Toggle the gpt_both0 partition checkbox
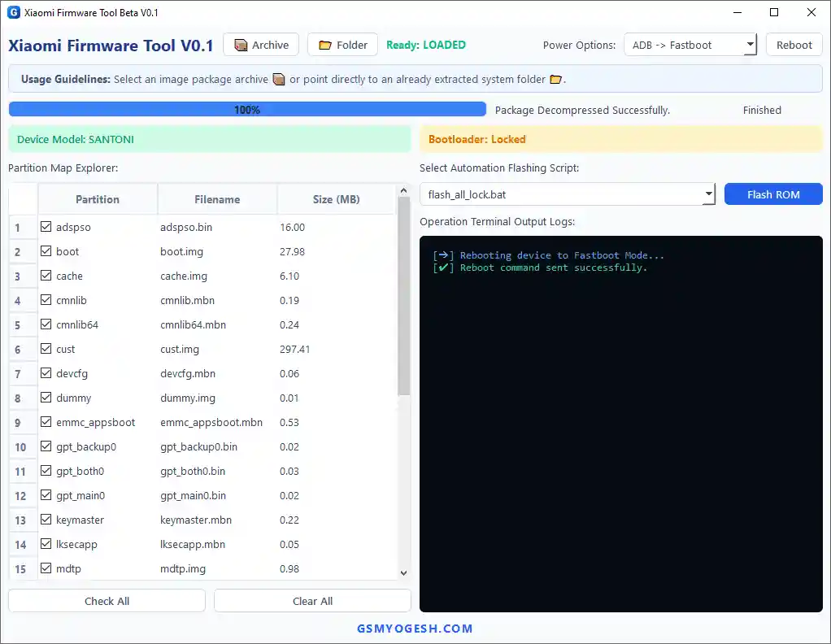The image size is (831, 644). pyautogui.click(x=46, y=470)
